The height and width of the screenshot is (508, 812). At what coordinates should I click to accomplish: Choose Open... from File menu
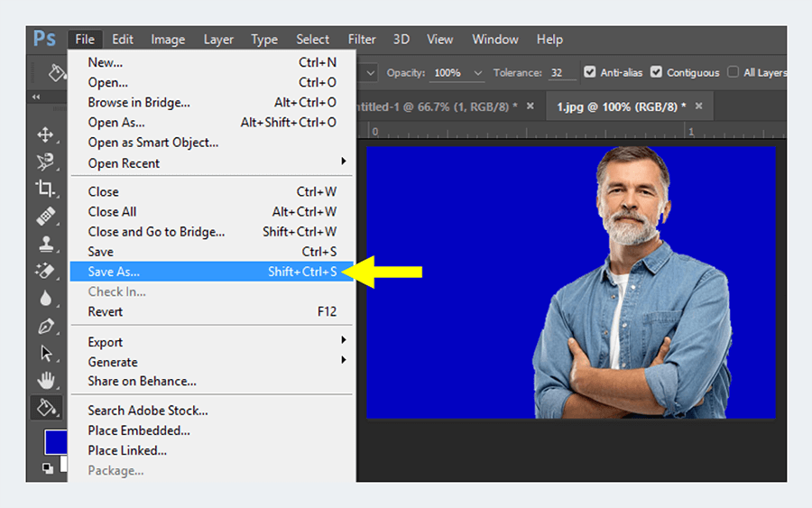coord(212,82)
